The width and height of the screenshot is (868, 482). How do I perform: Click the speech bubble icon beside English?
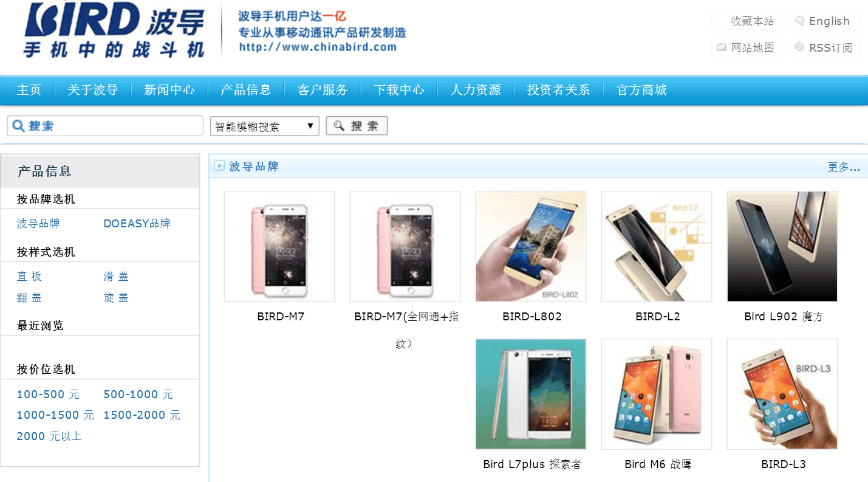800,21
